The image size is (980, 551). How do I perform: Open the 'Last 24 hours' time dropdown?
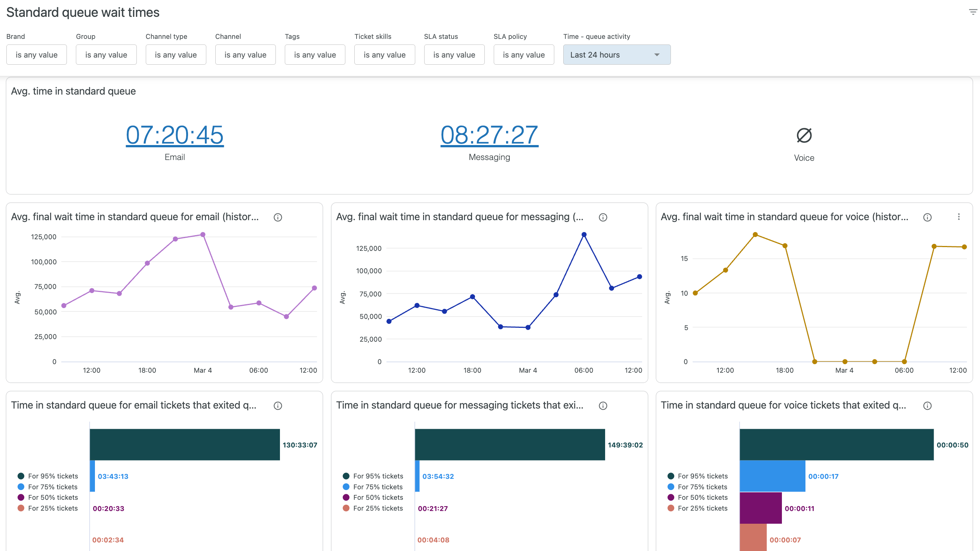tap(616, 55)
